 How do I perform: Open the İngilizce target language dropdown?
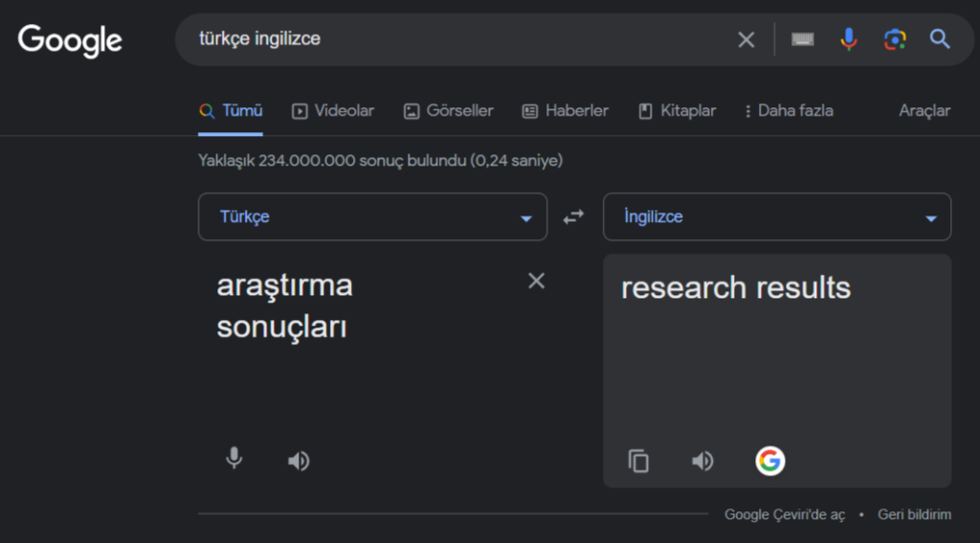click(777, 216)
